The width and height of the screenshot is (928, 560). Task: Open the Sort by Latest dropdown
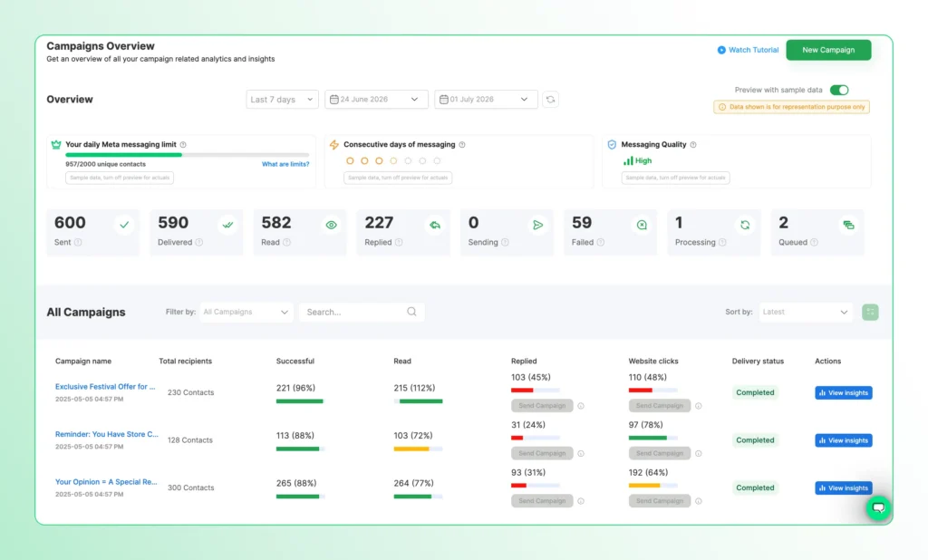pyautogui.click(x=806, y=312)
